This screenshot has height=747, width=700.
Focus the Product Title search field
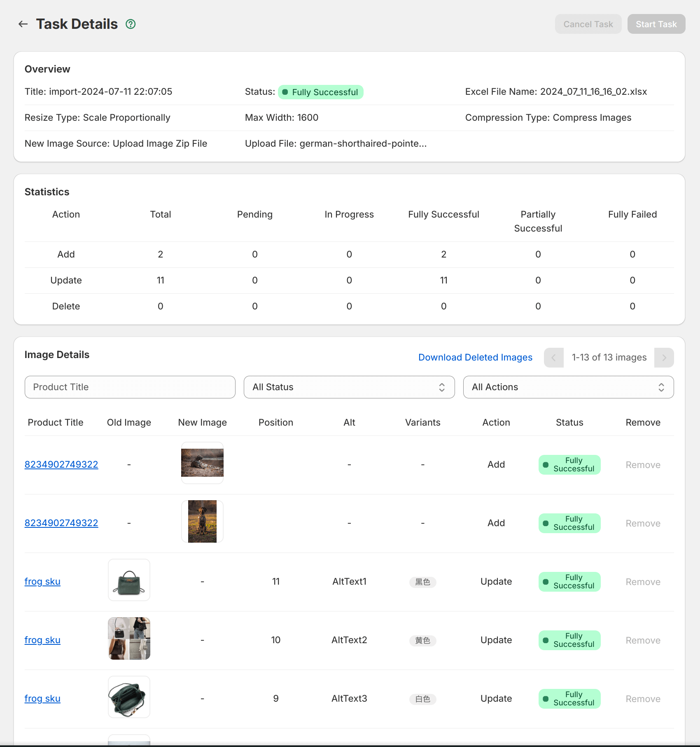130,387
